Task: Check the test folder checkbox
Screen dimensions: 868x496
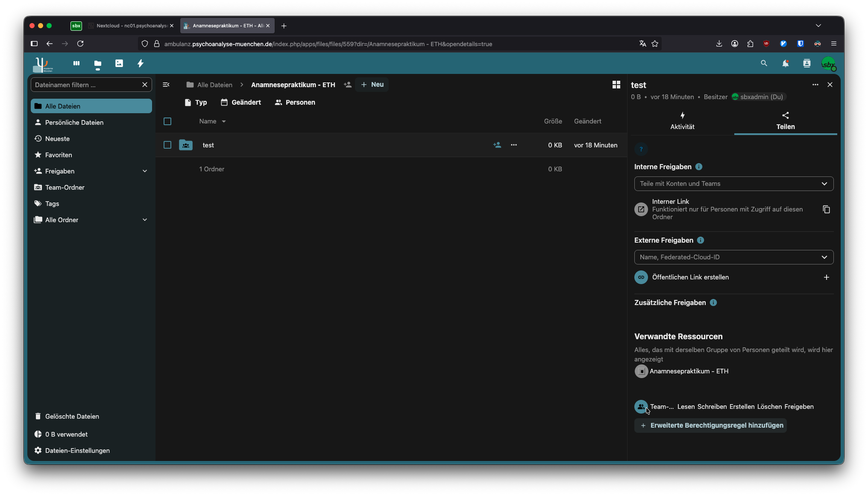Action: [167, 145]
